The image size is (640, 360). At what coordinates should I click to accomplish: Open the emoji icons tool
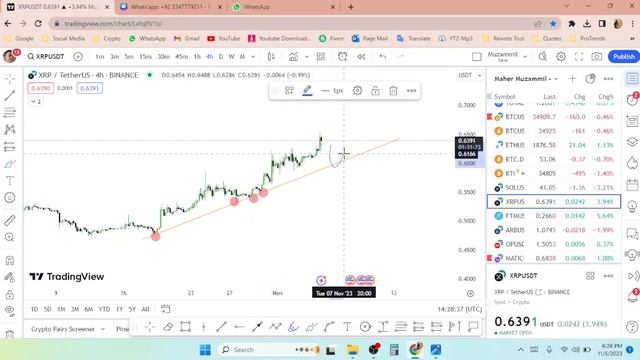pos(10,198)
